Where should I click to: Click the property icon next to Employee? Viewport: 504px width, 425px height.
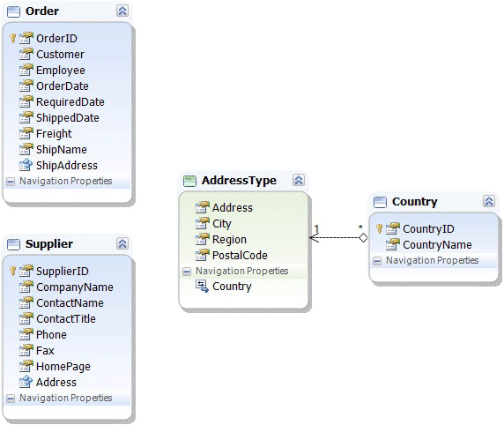coord(26,70)
